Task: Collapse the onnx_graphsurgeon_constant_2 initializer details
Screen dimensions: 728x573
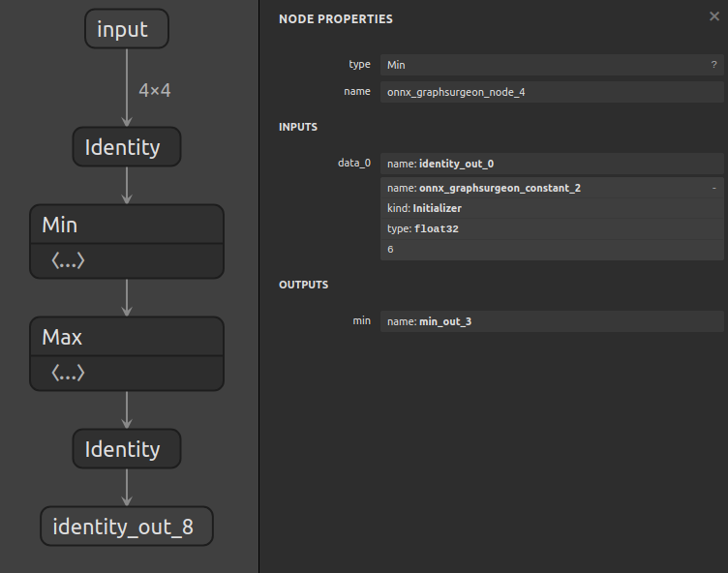Action: coord(714,188)
